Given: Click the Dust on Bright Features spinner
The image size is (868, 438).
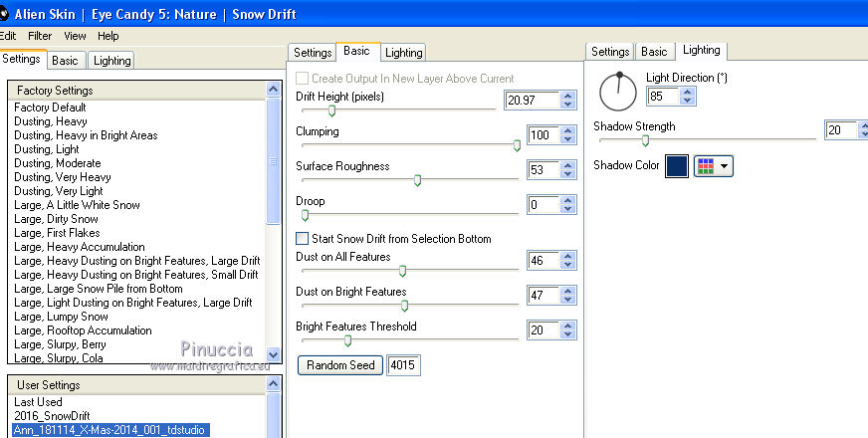Looking at the screenshot, I should tap(567, 295).
